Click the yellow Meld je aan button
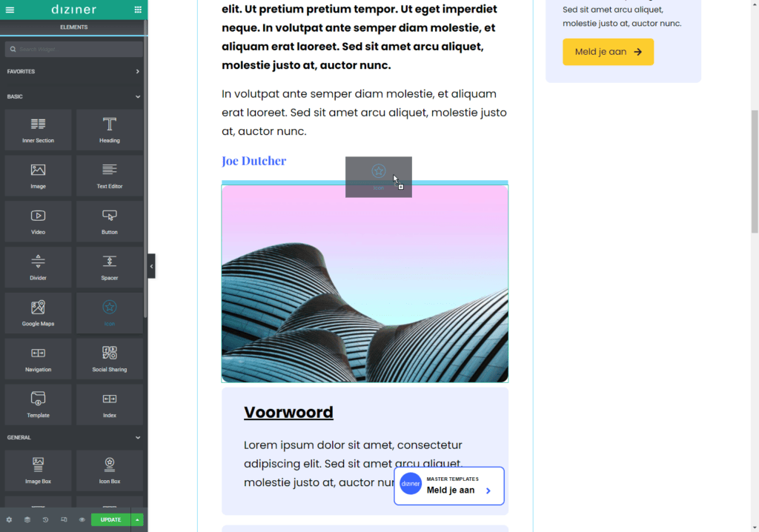 pos(608,52)
